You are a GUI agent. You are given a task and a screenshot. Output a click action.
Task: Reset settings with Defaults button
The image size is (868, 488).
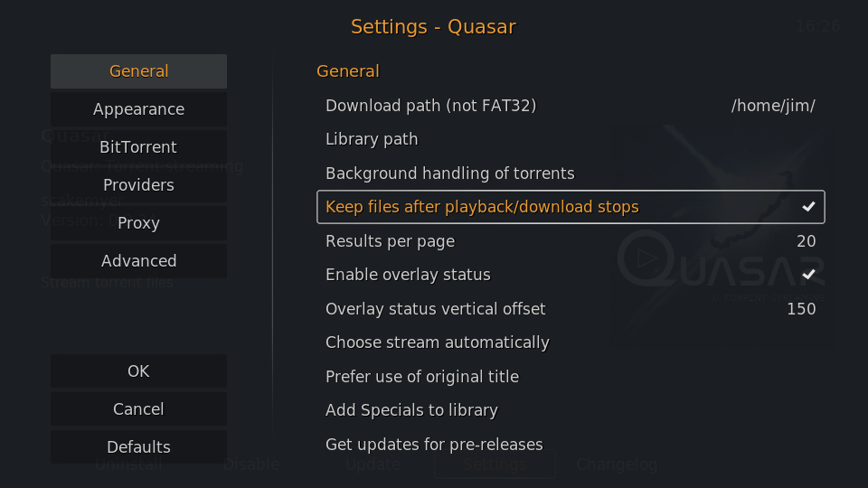(x=138, y=447)
